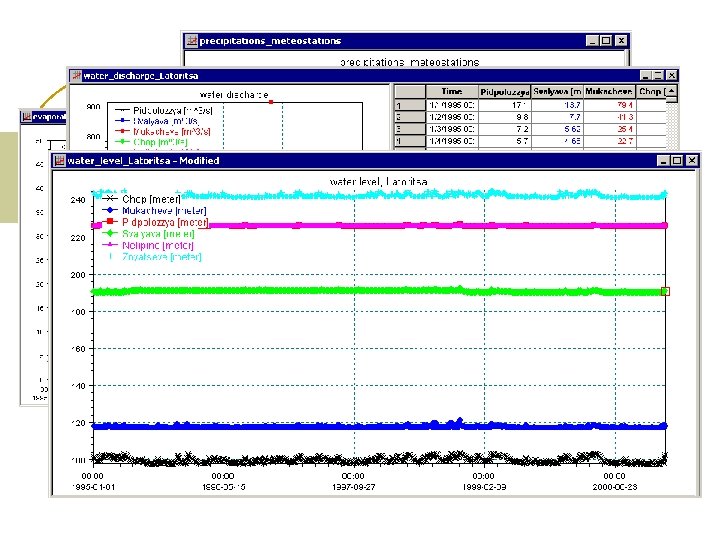The width and height of the screenshot is (720, 540).
Task: Click the water_discharge_Latoritsa title bar
Action: (373, 76)
